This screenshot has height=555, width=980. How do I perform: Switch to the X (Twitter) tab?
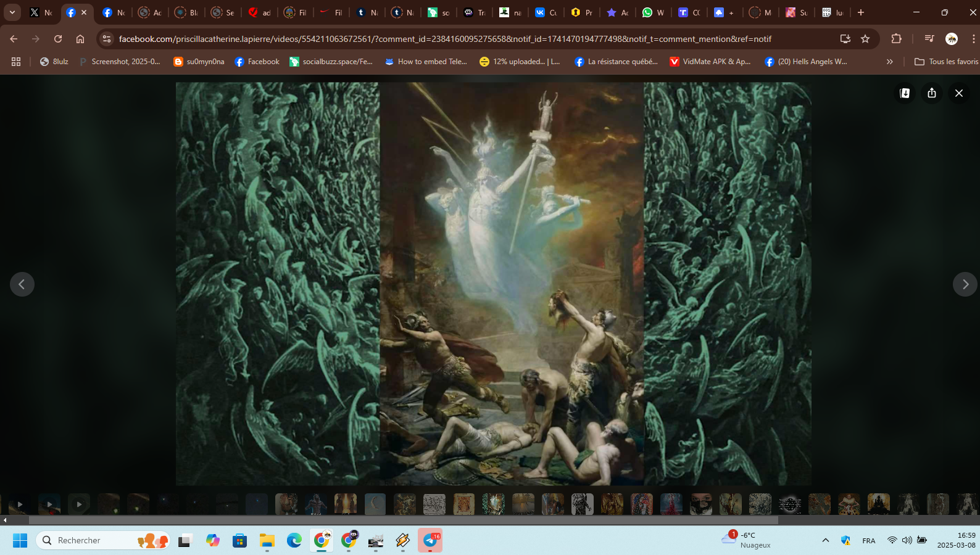point(41,12)
